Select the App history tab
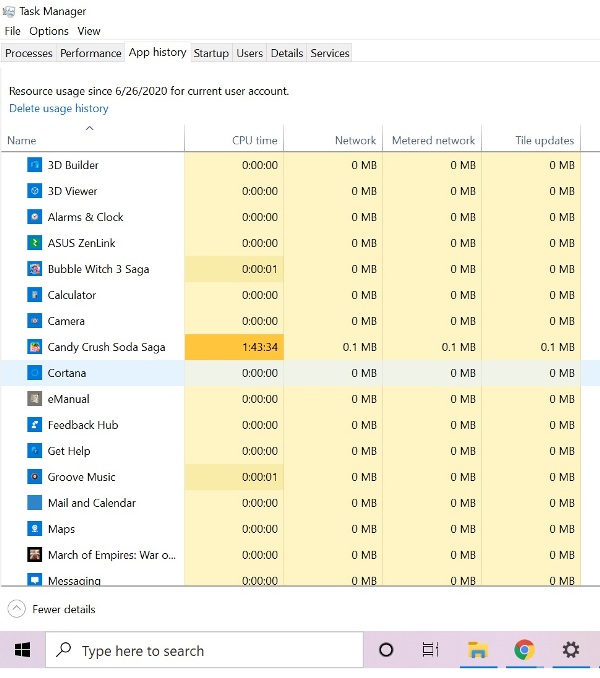This screenshot has height=678, width=600. (158, 52)
